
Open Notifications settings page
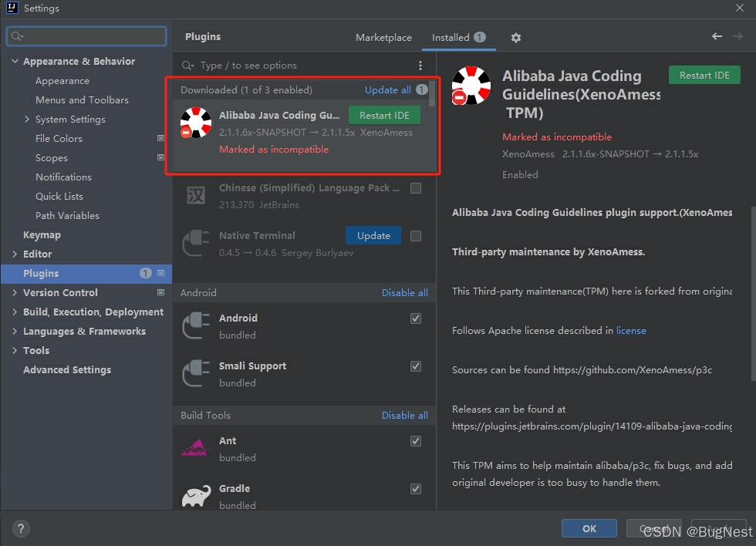click(x=63, y=177)
